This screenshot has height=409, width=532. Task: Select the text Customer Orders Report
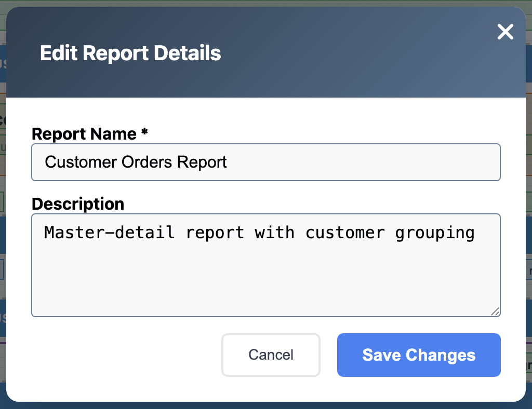click(x=136, y=162)
